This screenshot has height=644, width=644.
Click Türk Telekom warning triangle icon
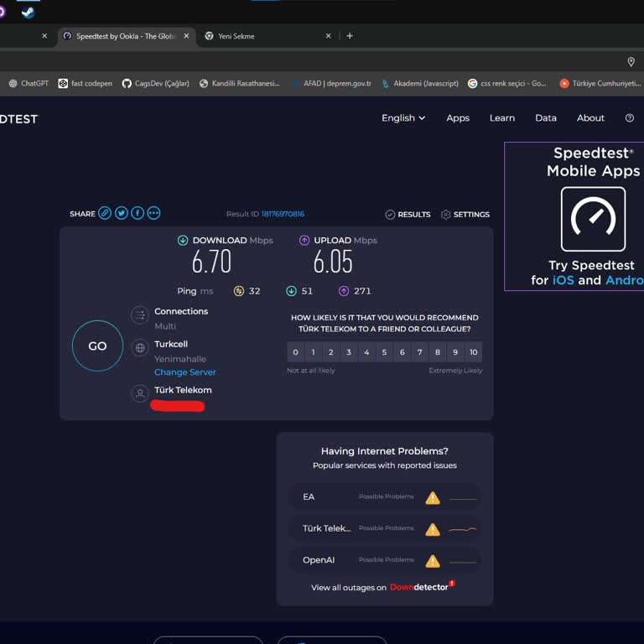[x=433, y=529]
